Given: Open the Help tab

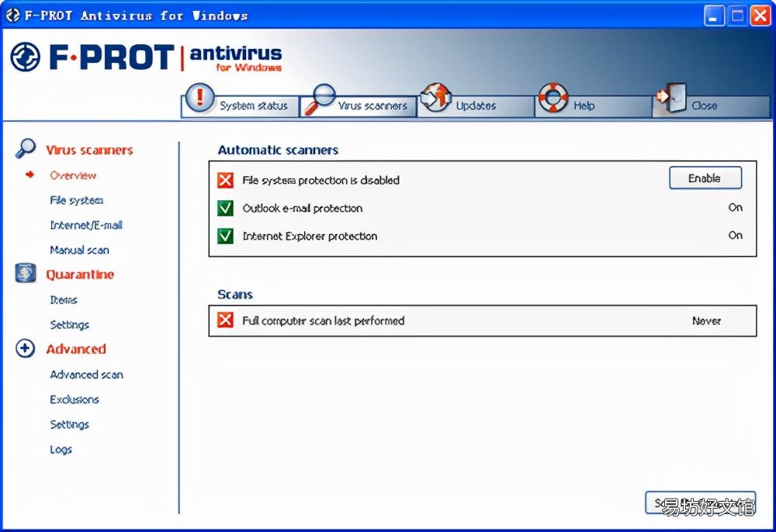Looking at the screenshot, I should pyautogui.click(x=584, y=105).
